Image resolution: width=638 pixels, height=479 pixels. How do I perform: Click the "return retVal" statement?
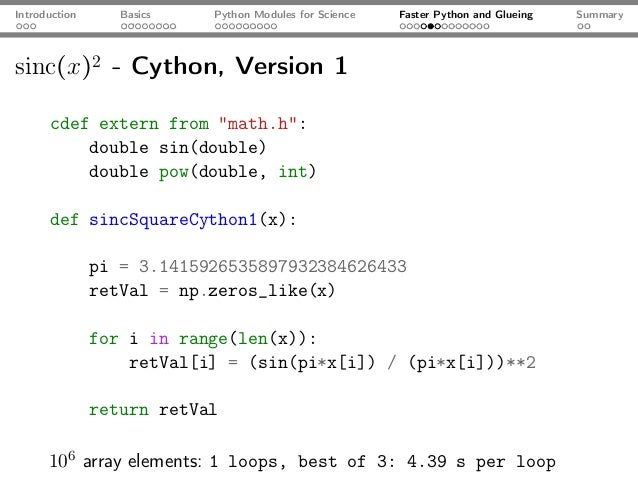[x=153, y=409]
